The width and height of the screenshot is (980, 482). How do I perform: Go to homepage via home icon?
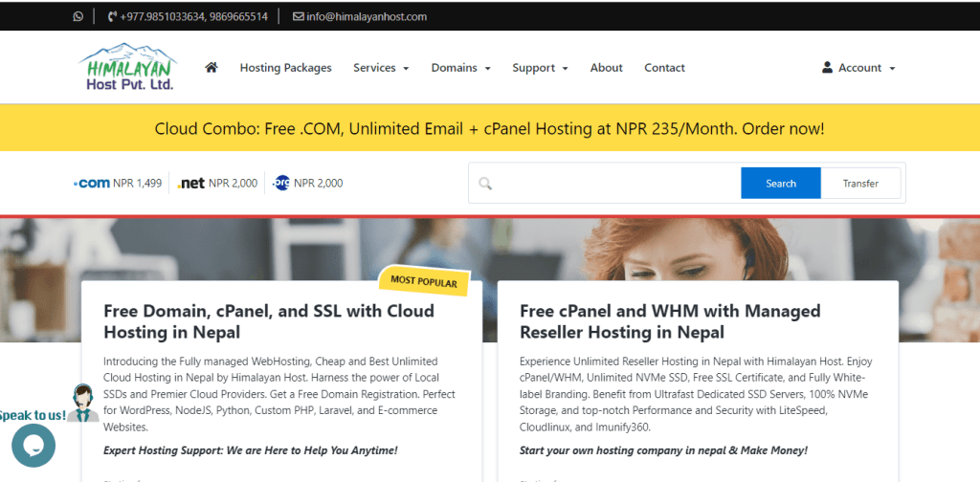(x=212, y=68)
